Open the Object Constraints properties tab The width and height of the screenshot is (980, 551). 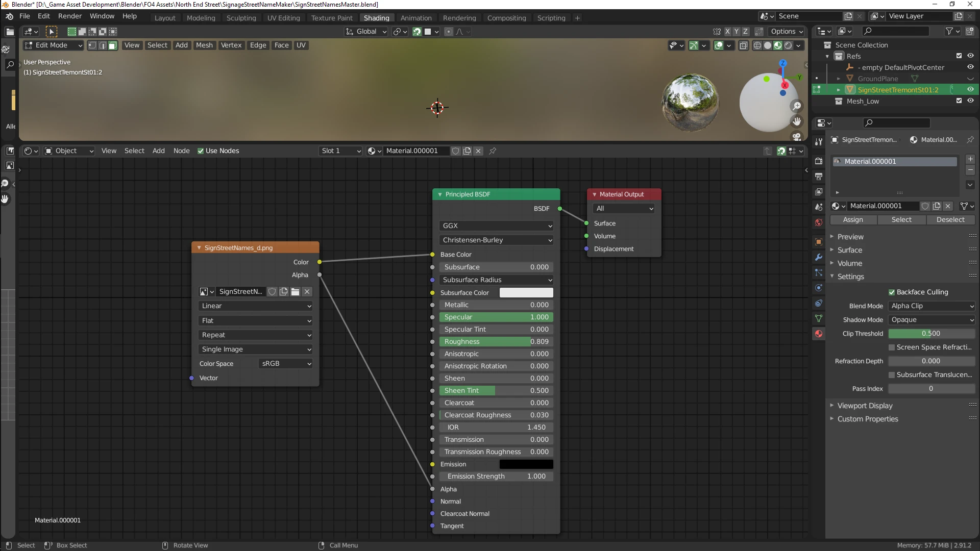tap(819, 303)
